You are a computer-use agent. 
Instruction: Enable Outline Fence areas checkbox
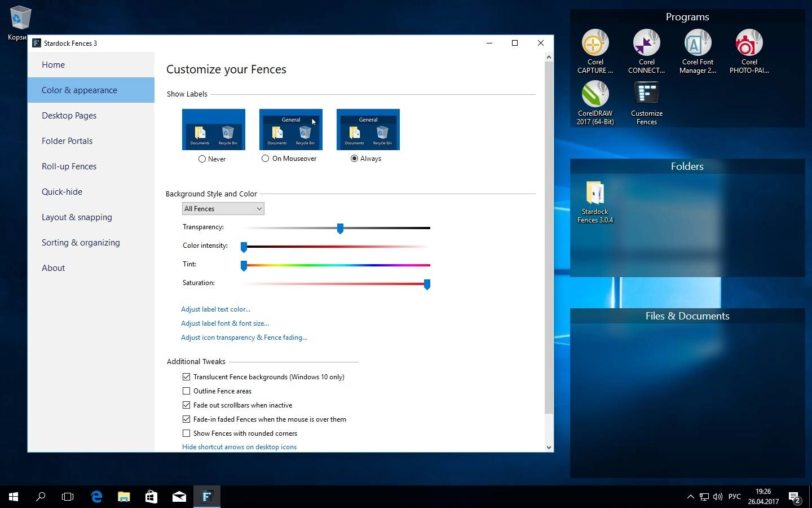[x=186, y=391]
